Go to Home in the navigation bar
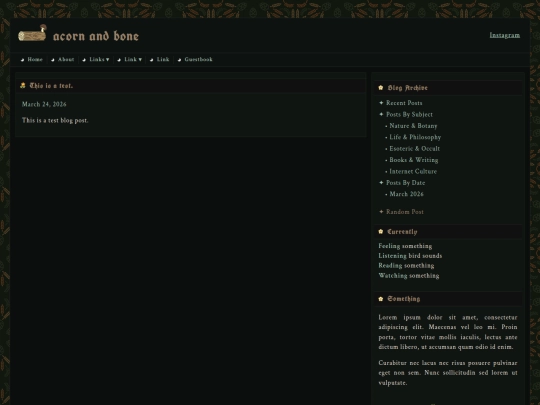 point(35,59)
